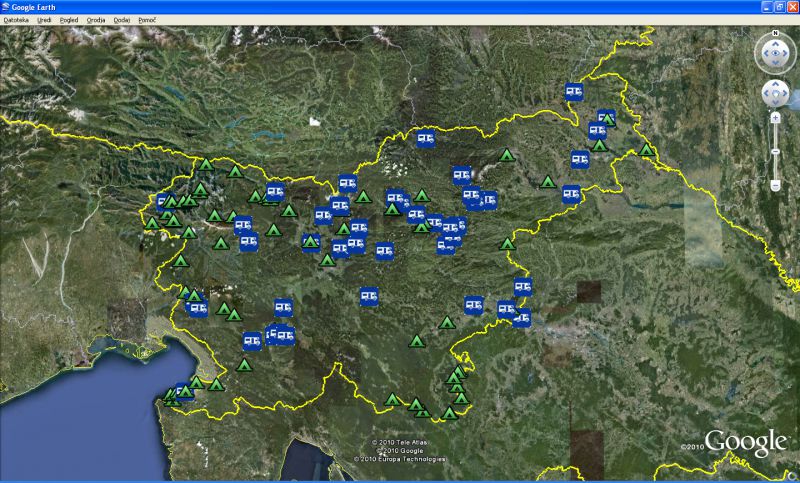Click the N north-reset marker on compass ring
Screen dimensions: 800x483
[x=776, y=33]
